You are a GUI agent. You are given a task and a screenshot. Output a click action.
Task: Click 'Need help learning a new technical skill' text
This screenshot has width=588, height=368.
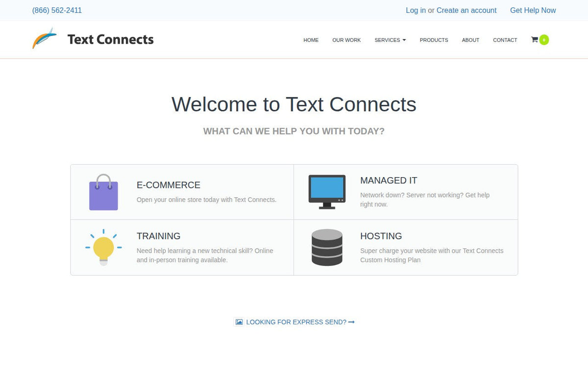[x=205, y=255]
